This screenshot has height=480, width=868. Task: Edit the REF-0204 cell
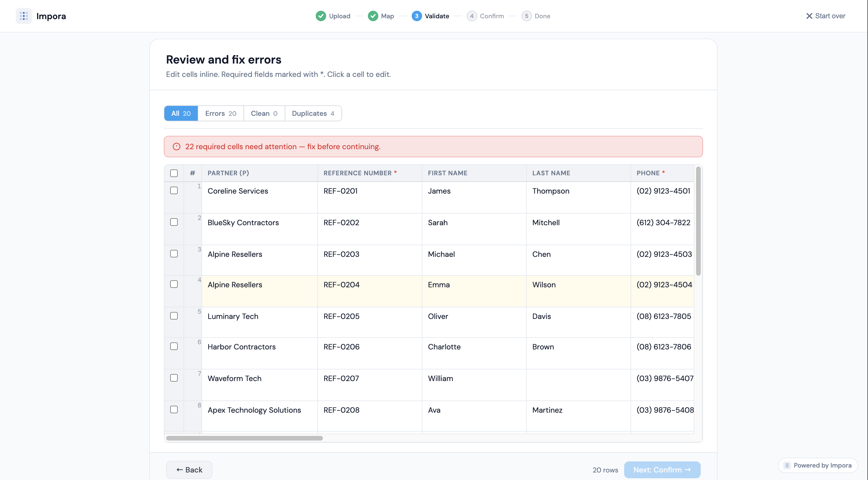coord(370,291)
